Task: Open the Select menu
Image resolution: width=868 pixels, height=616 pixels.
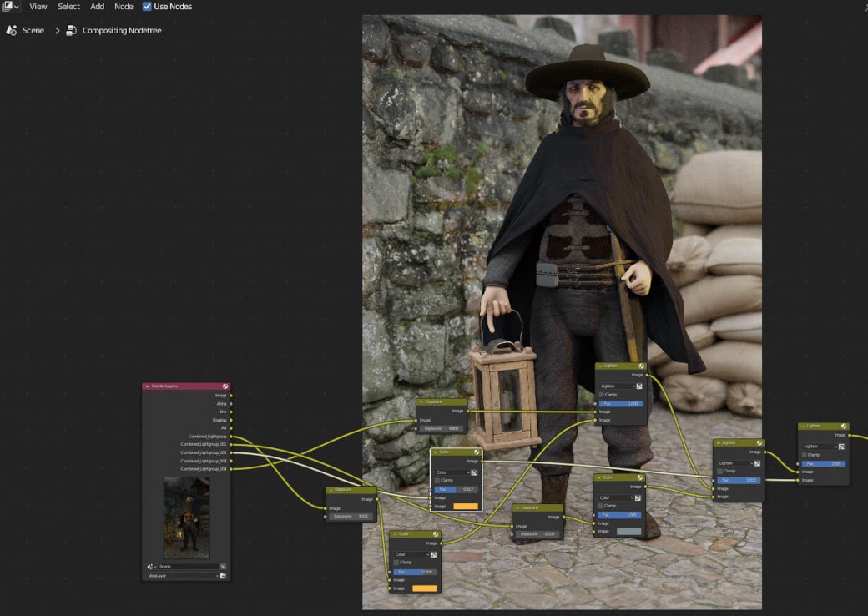Action: tap(68, 7)
